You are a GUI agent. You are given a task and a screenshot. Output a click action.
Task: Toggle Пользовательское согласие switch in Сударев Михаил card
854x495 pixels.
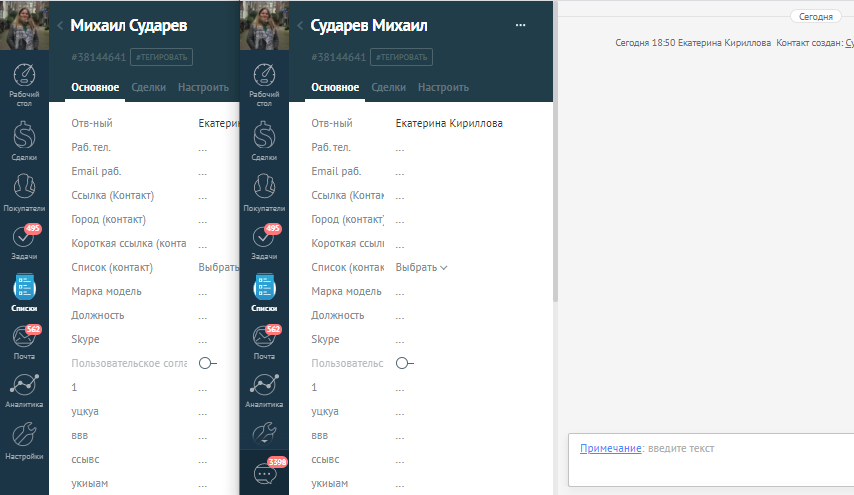(404, 363)
